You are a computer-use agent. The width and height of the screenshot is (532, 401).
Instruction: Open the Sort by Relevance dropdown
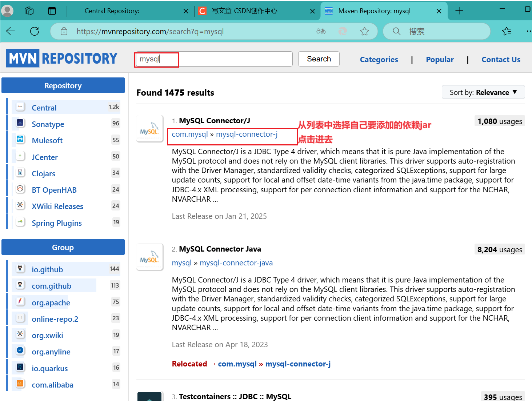click(x=483, y=92)
